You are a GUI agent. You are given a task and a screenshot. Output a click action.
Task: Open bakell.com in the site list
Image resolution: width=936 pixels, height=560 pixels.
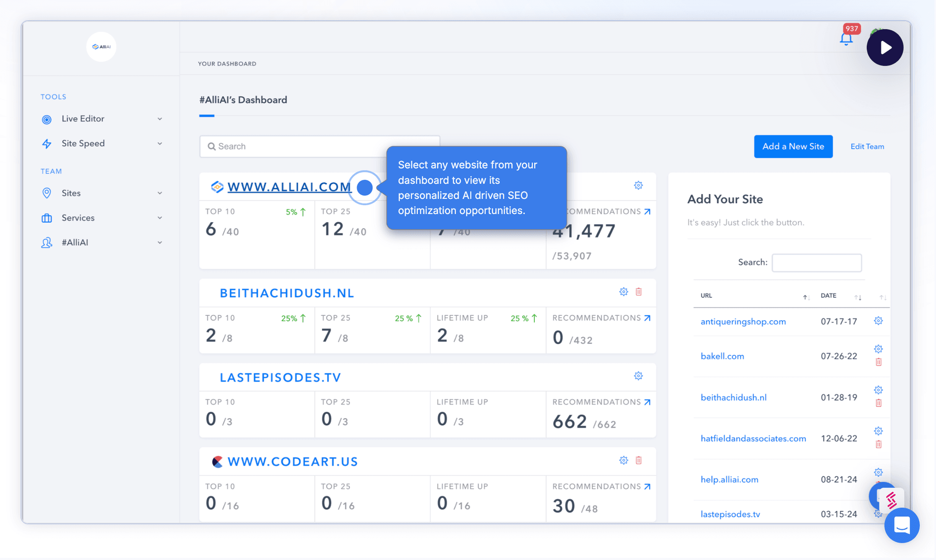[722, 356]
